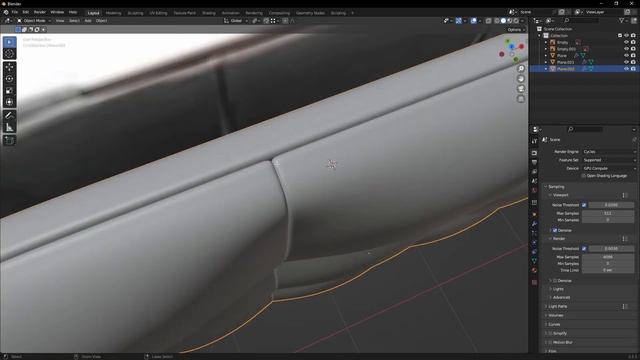Select the Rotate tool
The width and height of the screenshot is (640, 360).
pyautogui.click(x=9, y=79)
